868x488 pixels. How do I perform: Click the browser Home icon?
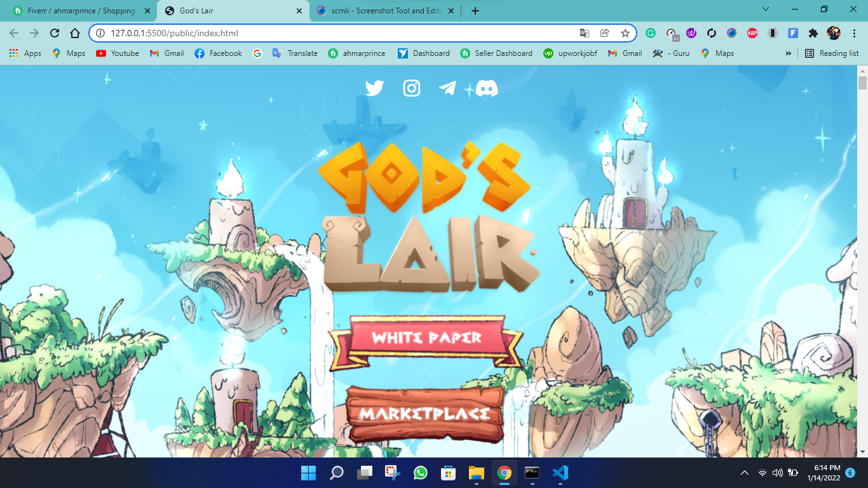pos(75,33)
